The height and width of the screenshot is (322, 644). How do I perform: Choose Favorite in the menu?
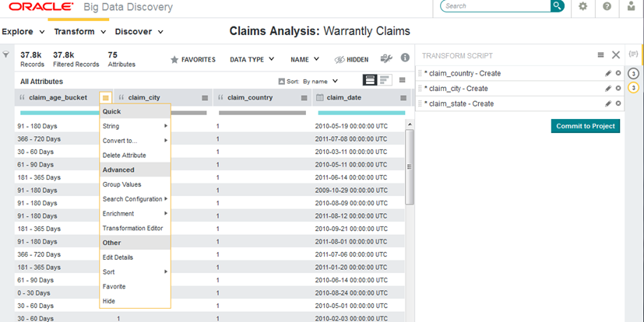pyautogui.click(x=135, y=287)
